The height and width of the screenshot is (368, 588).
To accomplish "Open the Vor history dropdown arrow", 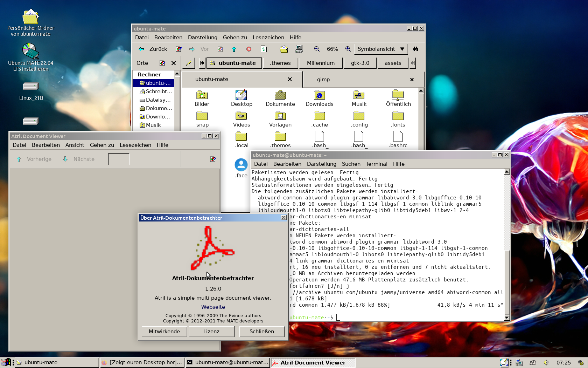I will 220,49.
